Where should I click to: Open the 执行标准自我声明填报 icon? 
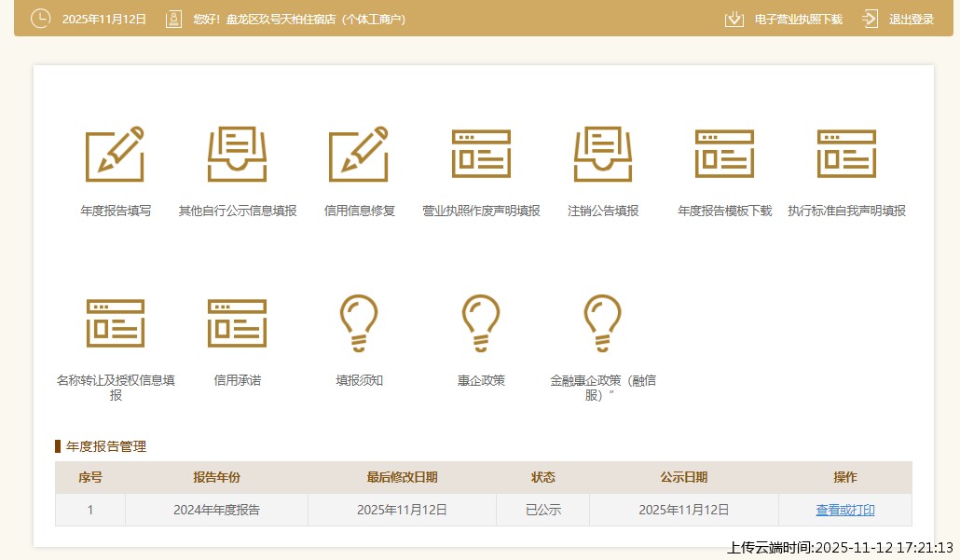846,154
